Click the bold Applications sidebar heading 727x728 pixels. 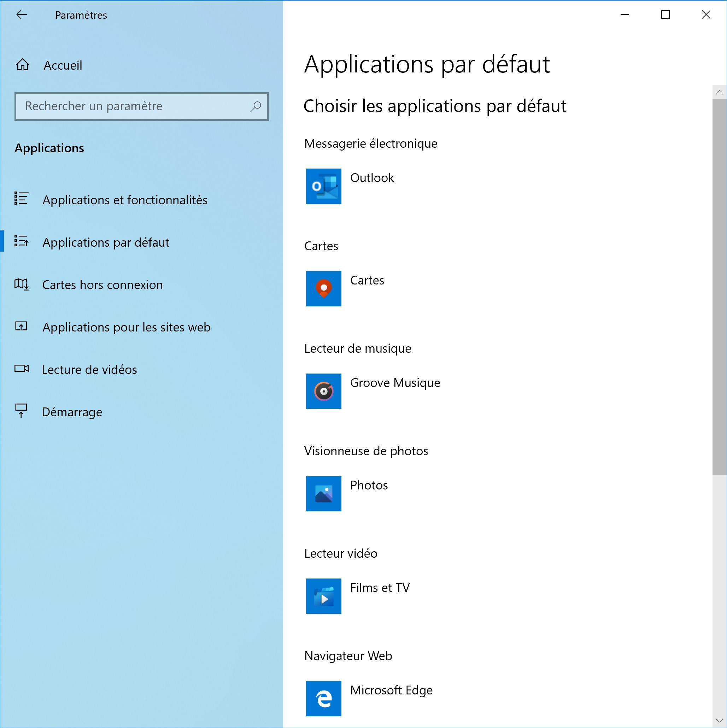(x=49, y=148)
